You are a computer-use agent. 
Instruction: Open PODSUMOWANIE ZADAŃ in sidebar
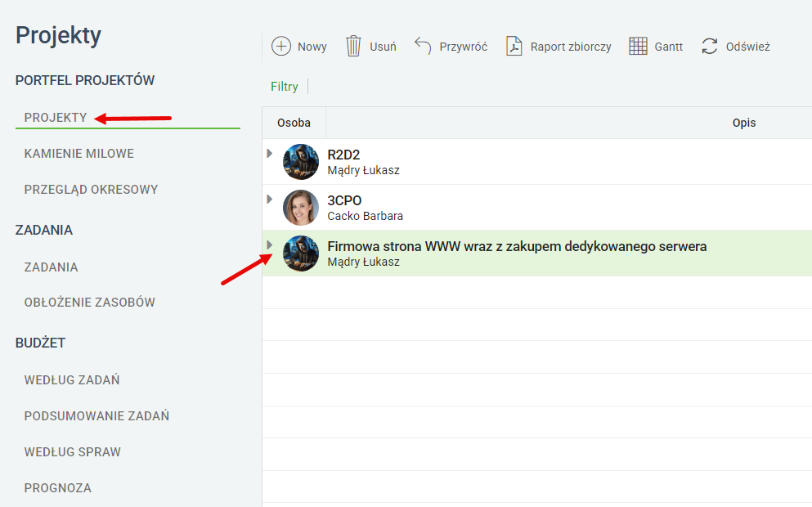[x=96, y=415]
